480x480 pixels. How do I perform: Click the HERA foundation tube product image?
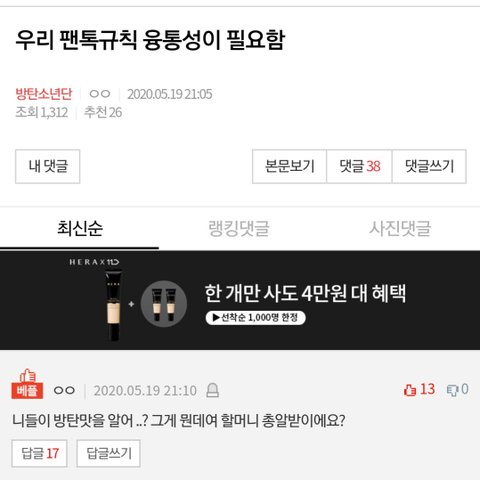point(113,306)
